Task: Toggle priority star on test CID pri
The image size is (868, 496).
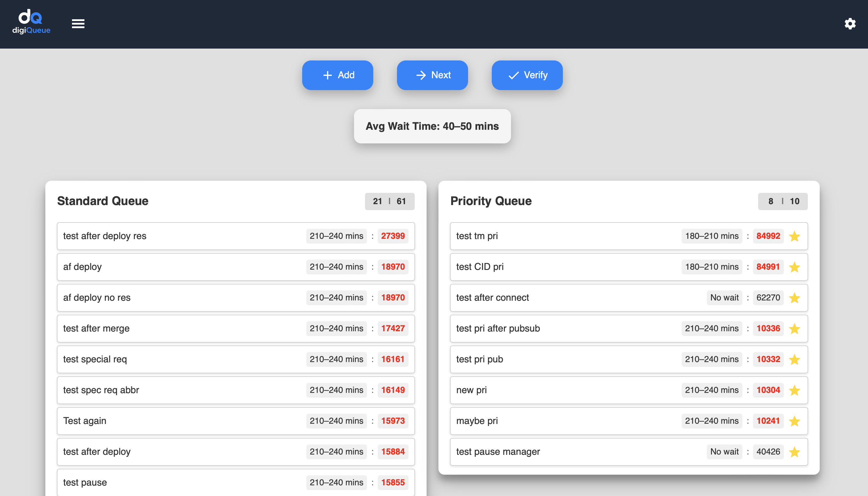Action: pos(795,267)
